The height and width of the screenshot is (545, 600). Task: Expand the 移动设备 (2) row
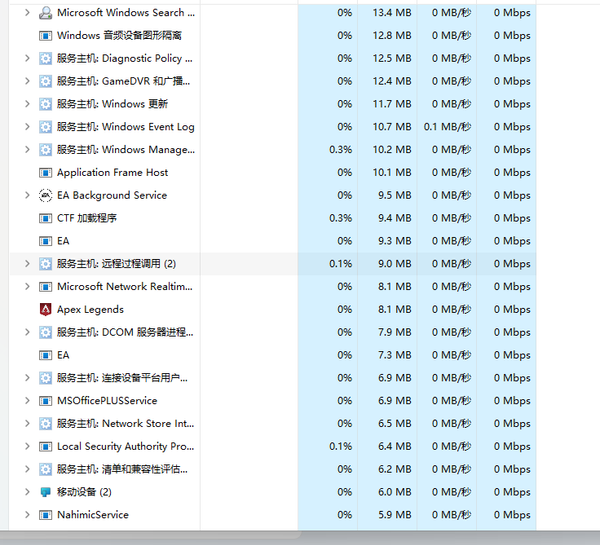tap(27, 492)
